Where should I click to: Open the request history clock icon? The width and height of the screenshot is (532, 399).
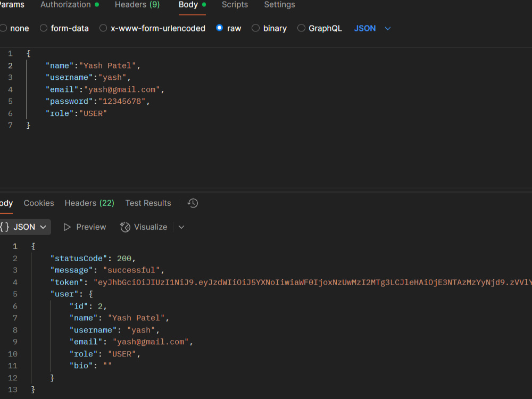[x=193, y=203]
